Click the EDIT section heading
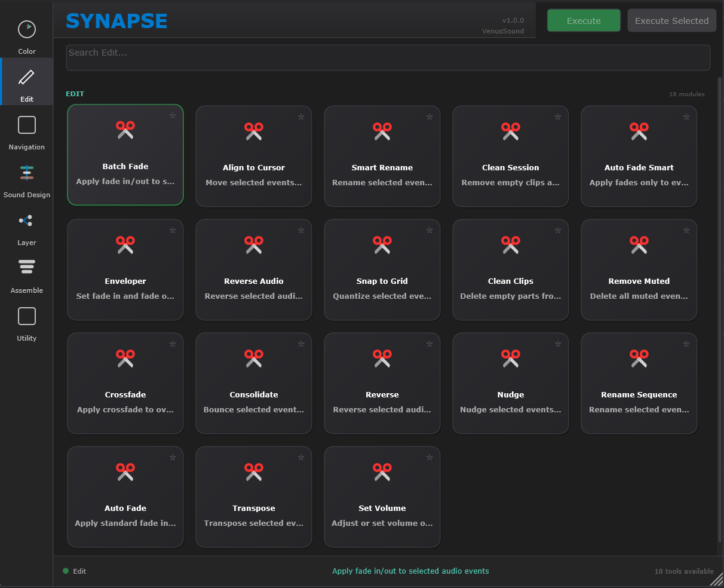The image size is (724, 588). click(75, 94)
